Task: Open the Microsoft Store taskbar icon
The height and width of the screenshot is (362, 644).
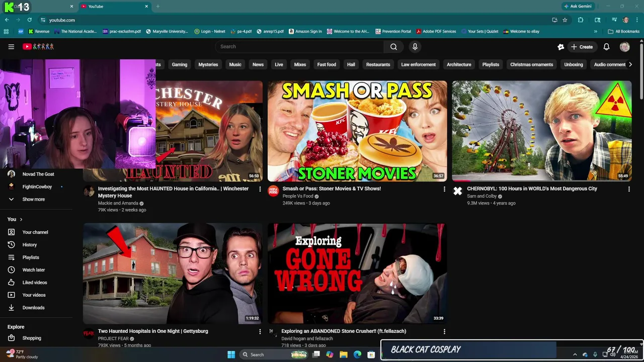Action: [371, 354]
